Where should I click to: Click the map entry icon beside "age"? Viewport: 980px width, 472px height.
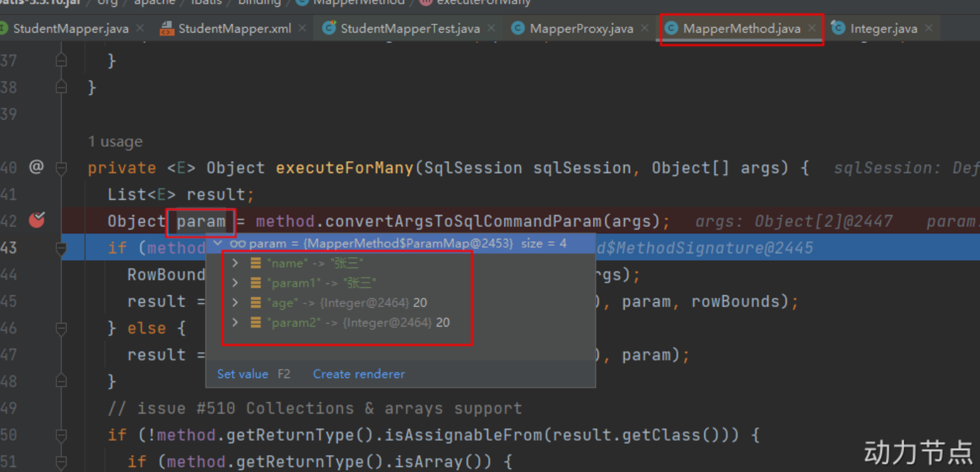pos(256,303)
